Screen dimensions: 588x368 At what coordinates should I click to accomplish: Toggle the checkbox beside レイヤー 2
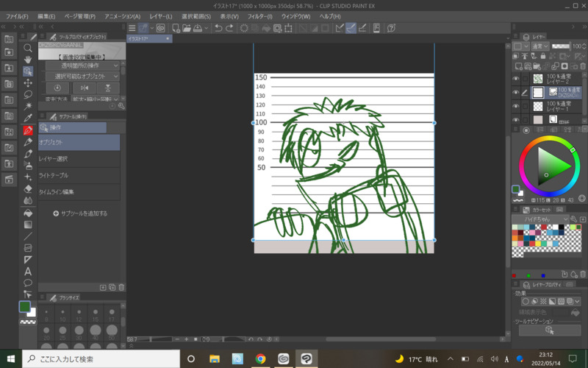[525, 79]
